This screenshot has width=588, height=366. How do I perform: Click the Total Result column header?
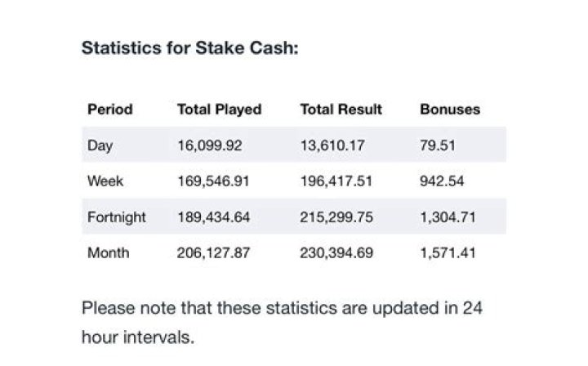(341, 109)
